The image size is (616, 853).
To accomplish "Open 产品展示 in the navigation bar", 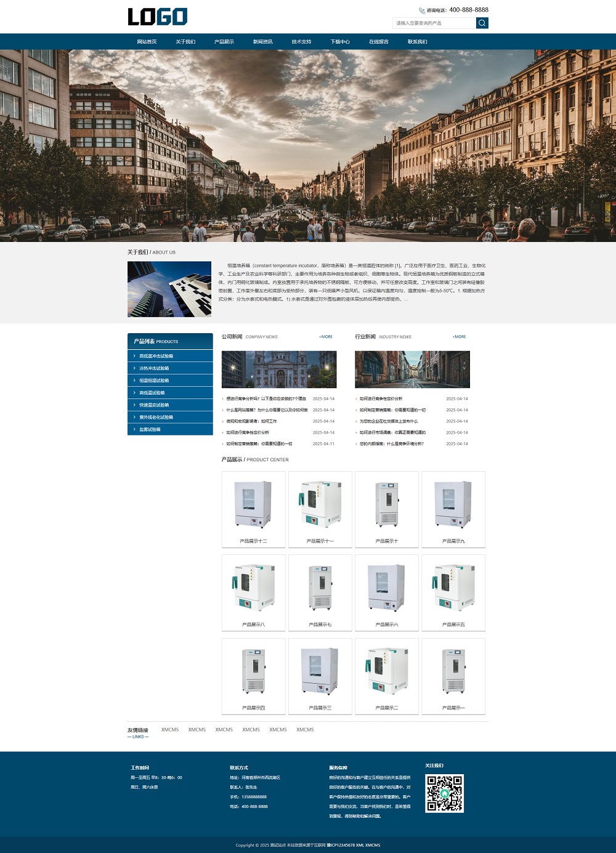I will point(224,42).
